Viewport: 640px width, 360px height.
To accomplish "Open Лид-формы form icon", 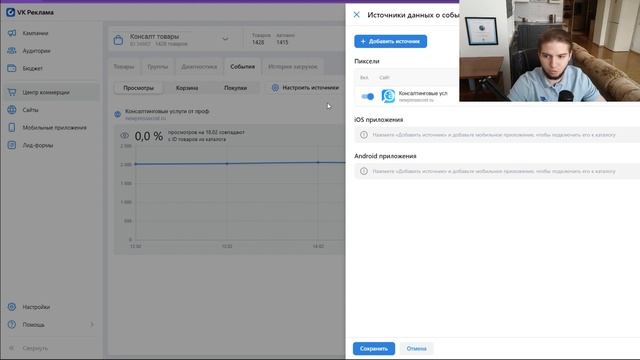I will [x=12, y=145].
